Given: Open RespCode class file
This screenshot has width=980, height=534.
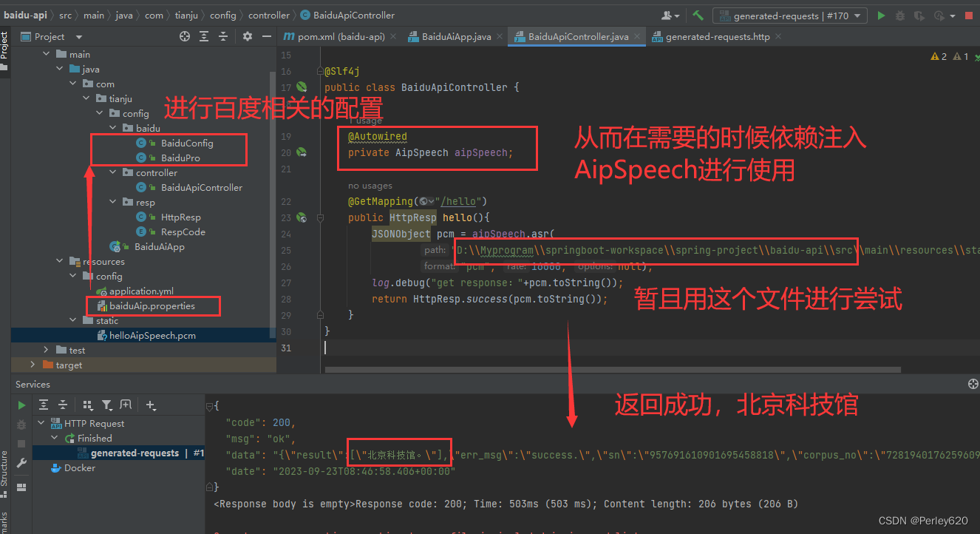Looking at the screenshot, I should pos(183,231).
